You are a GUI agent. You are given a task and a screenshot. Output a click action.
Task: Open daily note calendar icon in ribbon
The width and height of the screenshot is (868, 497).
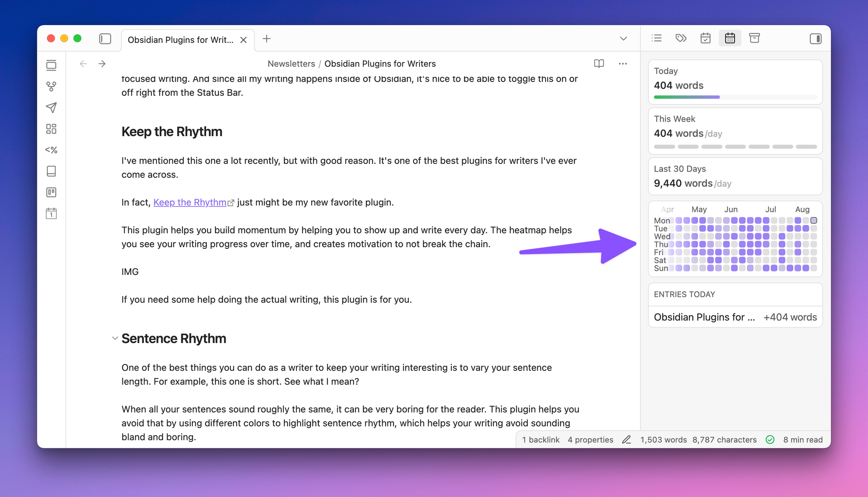51,213
